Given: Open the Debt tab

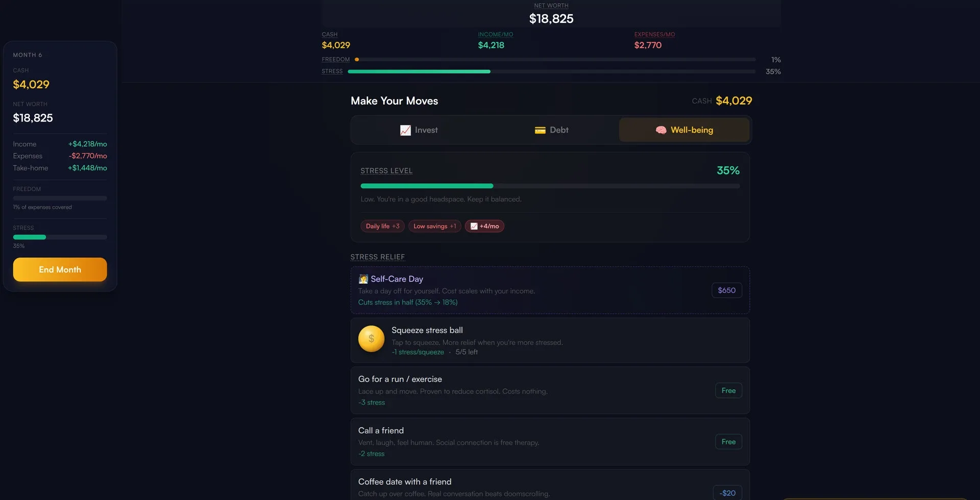Looking at the screenshot, I should (551, 130).
